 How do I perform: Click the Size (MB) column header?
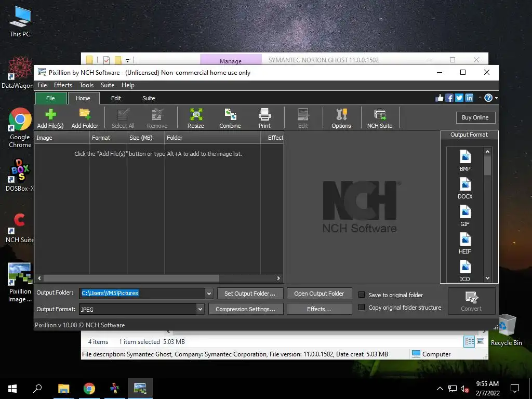pyautogui.click(x=145, y=137)
